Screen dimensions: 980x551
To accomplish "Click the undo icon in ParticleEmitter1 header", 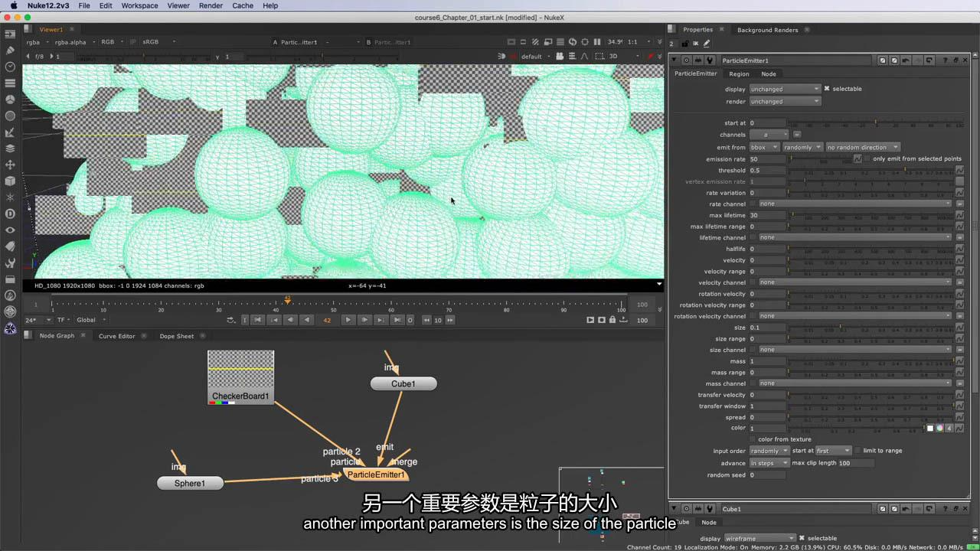I will pos(905,60).
